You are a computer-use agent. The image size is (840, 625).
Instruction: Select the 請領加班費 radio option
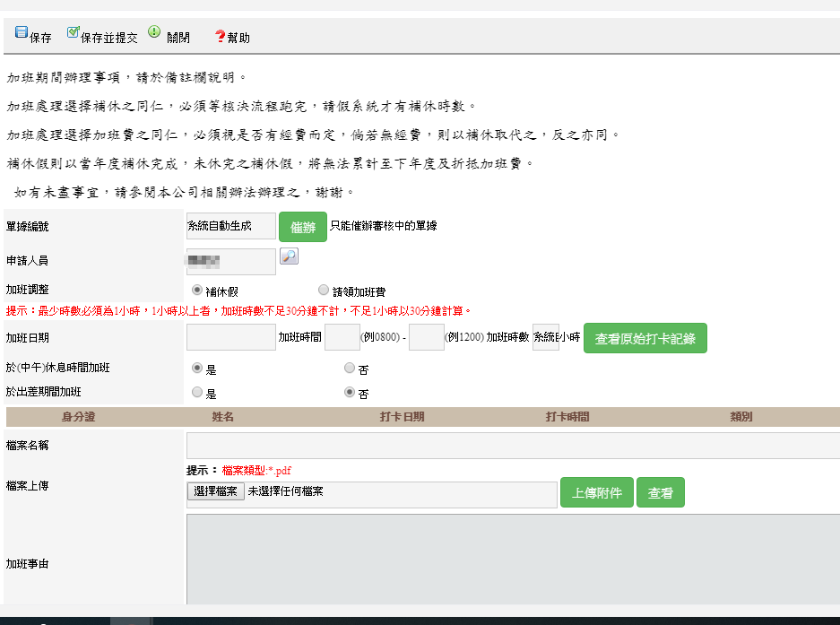324,291
